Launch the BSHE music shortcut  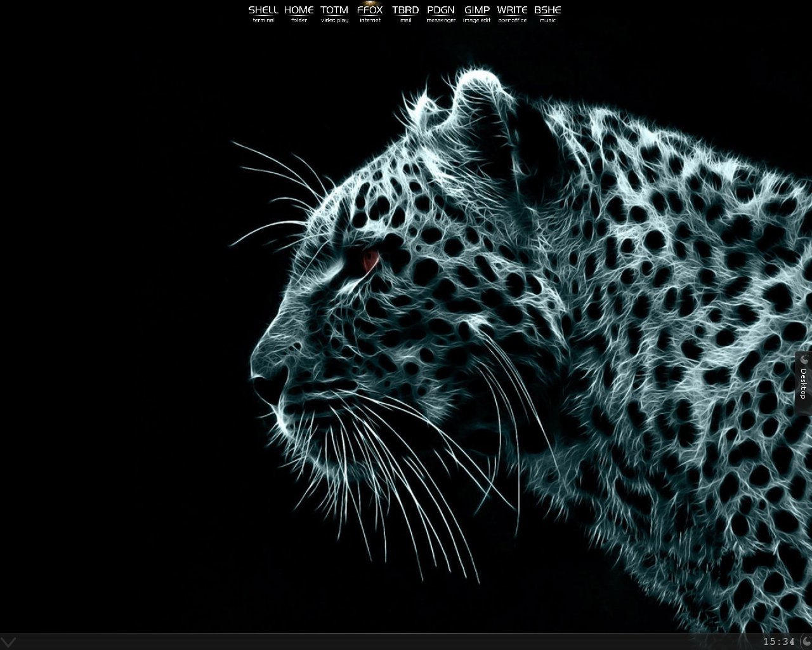point(547,13)
